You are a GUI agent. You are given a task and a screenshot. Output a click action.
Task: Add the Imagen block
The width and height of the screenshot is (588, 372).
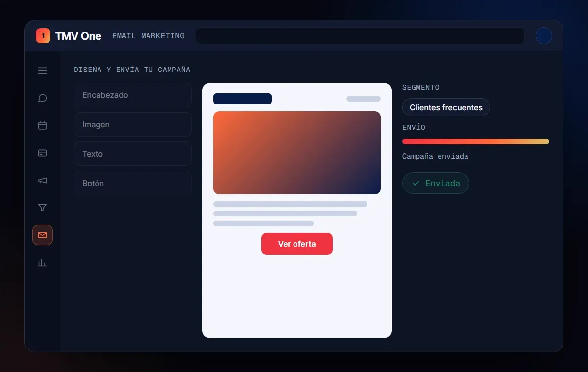coord(133,124)
